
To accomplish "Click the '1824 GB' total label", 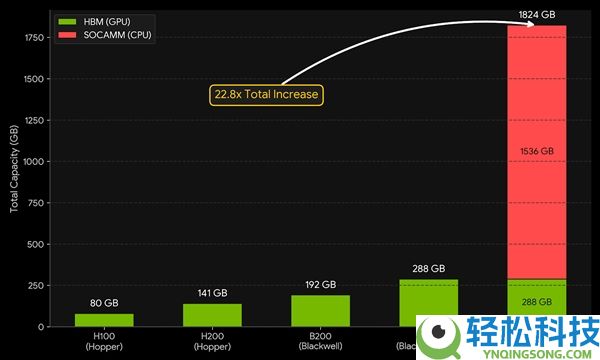I will tap(537, 15).
